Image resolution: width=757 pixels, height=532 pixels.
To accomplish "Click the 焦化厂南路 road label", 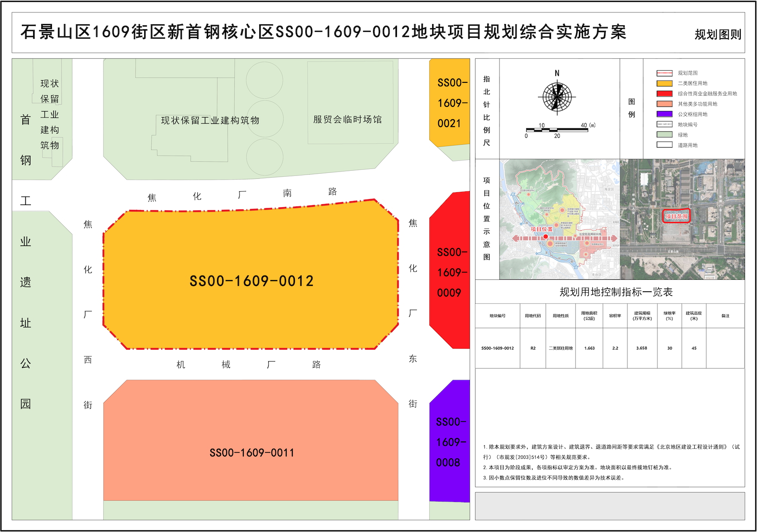I will 242,194.
